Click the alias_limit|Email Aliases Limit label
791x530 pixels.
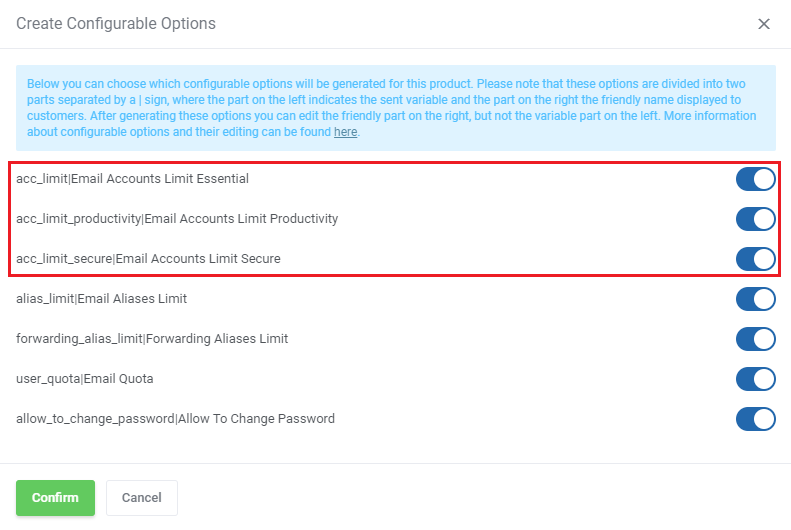(x=101, y=299)
